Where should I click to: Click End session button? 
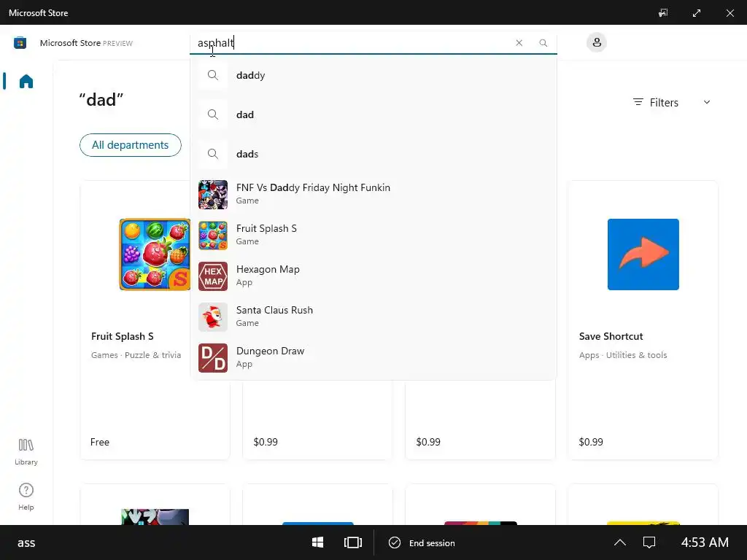point(422,542)
